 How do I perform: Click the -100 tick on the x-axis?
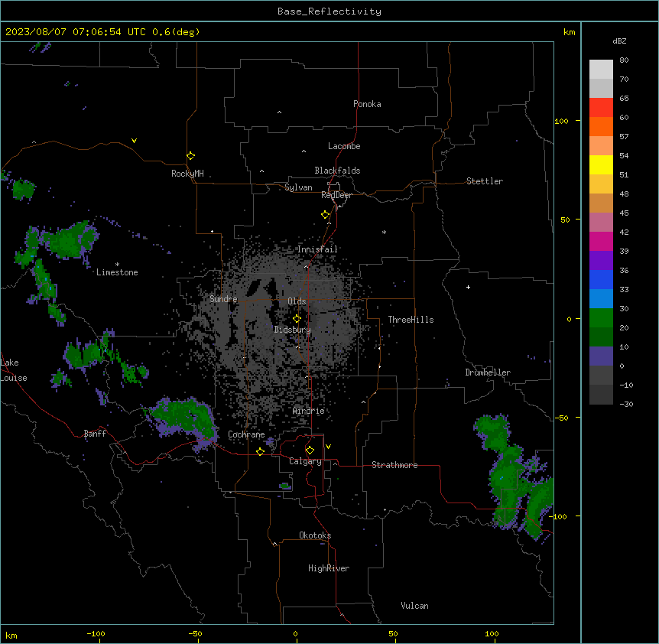tap(96, 633)
